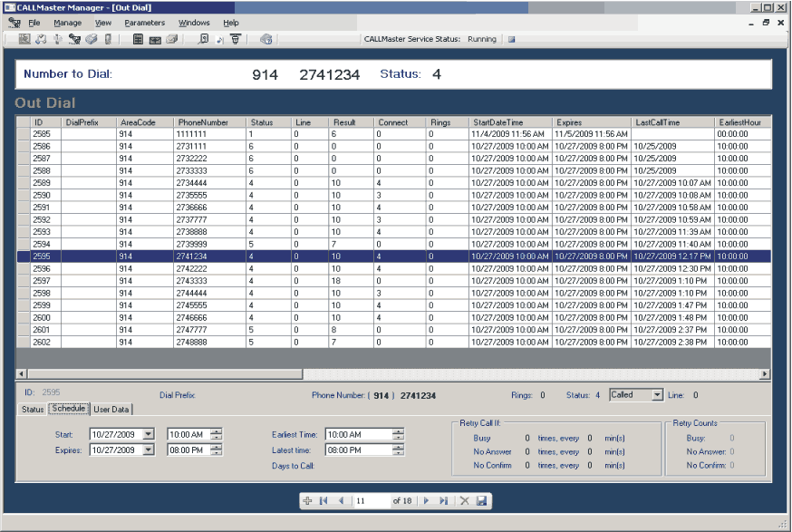Screen dimensions: 792x532
Task: Click phone number 2742222 cell
Action: pos(210,269)
